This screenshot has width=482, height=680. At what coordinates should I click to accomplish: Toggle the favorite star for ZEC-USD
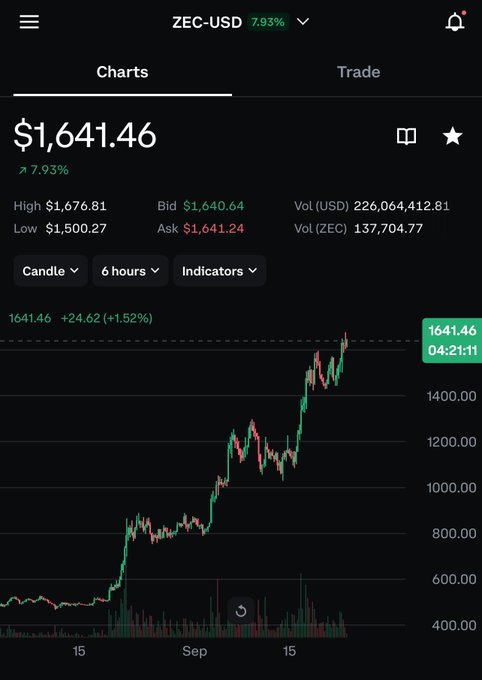click(452, 137)
